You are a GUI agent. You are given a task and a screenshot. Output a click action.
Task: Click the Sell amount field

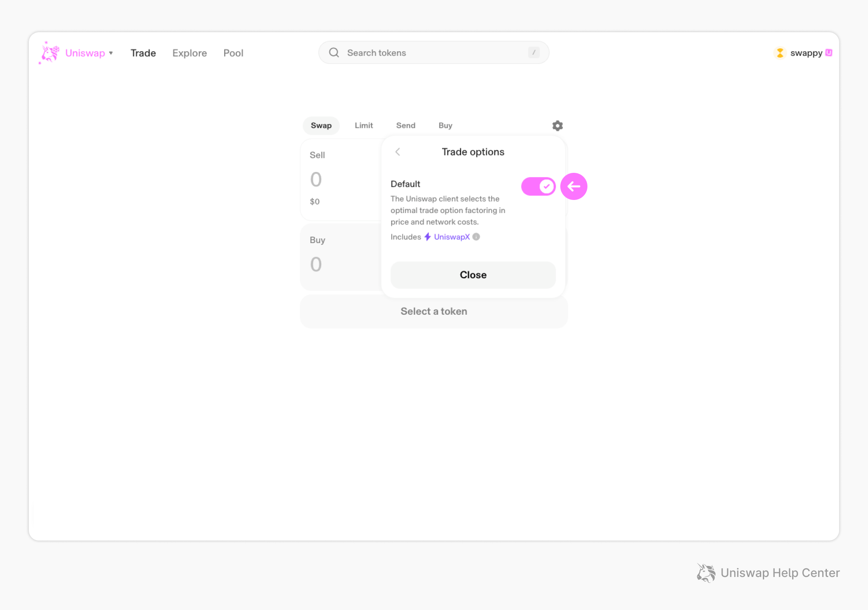316,180
